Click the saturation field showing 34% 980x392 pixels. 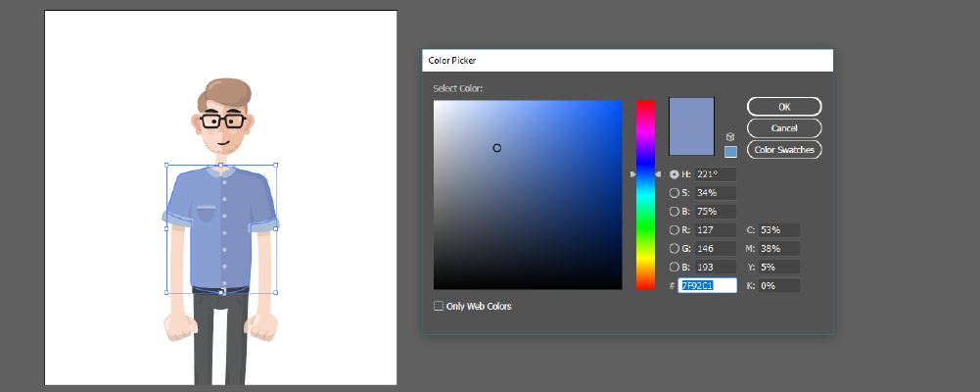tap(715, 192)
